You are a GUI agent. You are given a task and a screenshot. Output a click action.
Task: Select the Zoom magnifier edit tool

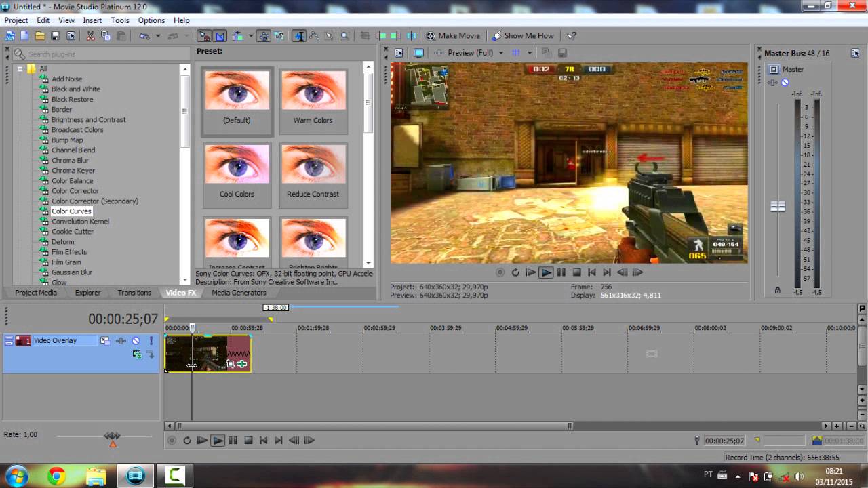click(x=344, y=36)
